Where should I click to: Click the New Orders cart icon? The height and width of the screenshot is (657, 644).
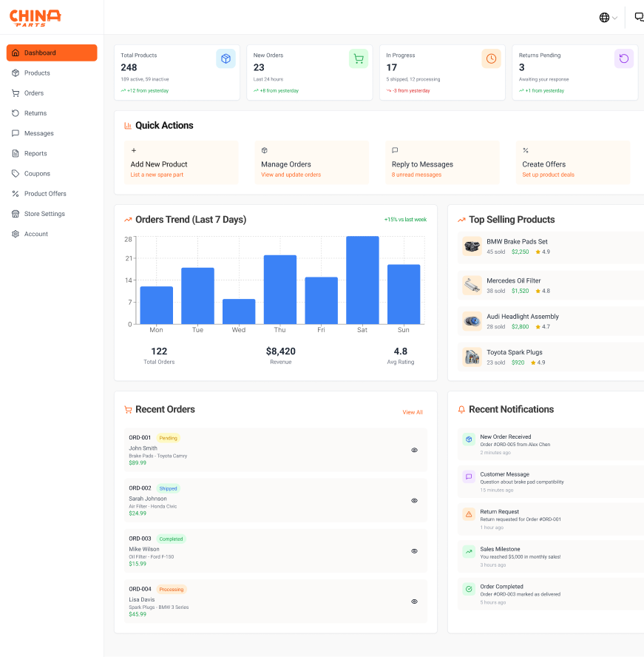(358, 58)
